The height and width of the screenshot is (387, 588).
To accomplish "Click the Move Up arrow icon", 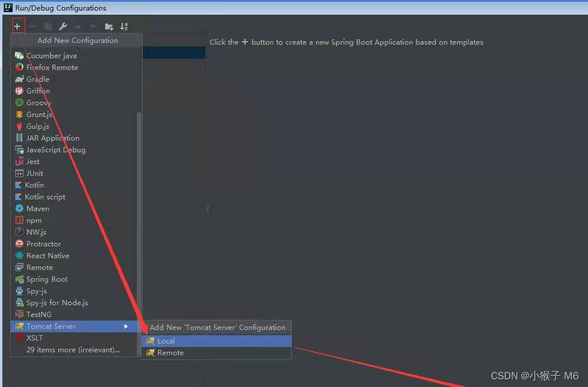I will coord(78,26).
